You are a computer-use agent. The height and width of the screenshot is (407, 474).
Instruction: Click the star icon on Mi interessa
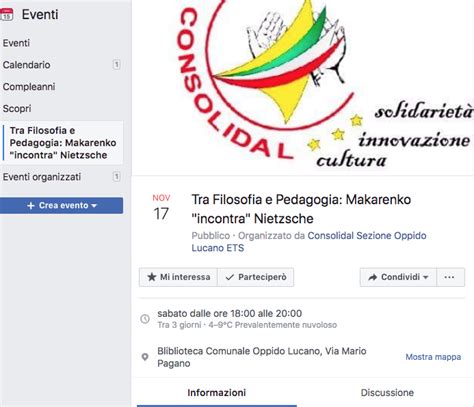(x=152, y=277)
